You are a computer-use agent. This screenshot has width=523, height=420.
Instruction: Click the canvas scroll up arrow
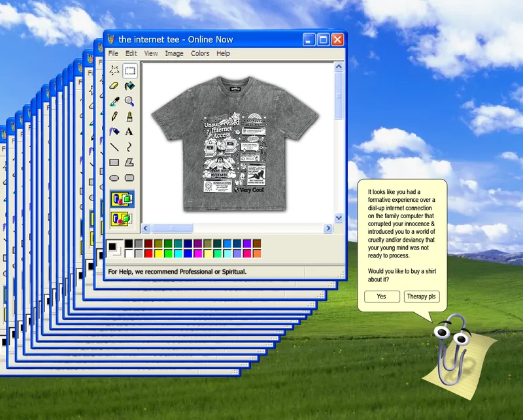pyautogui.click(x=339, y=67)
